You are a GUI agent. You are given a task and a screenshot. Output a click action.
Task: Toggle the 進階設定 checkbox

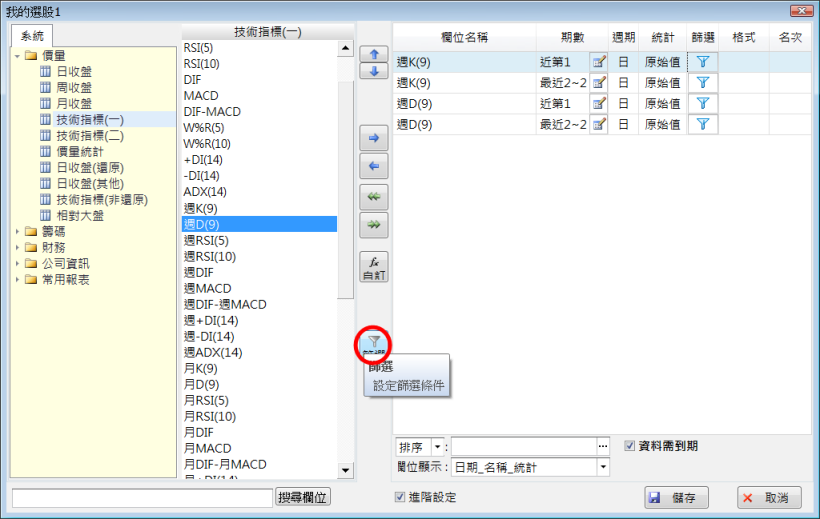pos(400,497)
